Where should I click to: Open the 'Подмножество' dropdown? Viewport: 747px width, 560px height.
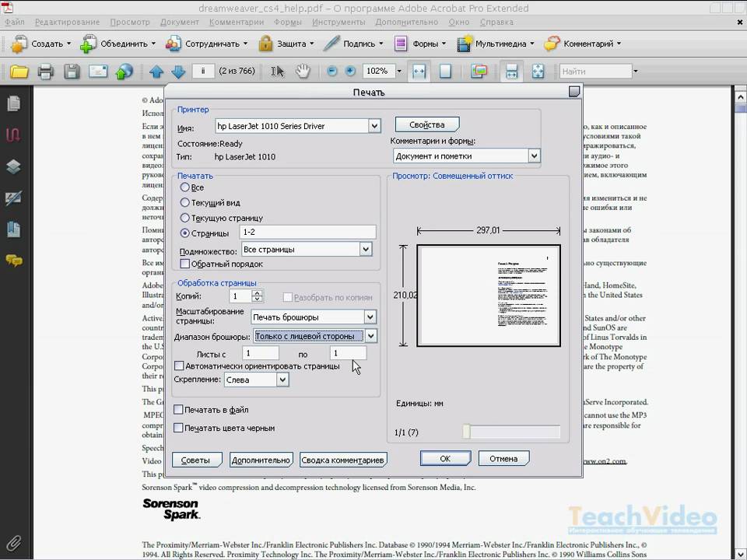[366, 249]
